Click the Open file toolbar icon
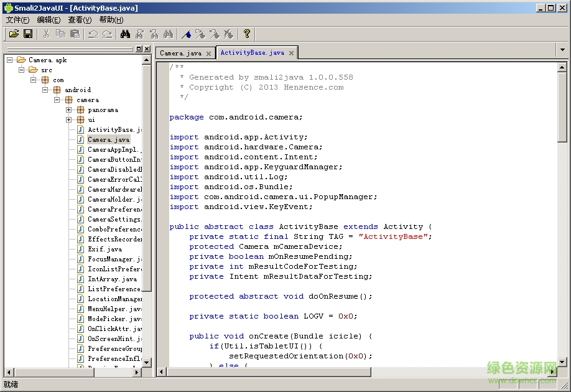This screenshot has height=392, width=571. 14,34
